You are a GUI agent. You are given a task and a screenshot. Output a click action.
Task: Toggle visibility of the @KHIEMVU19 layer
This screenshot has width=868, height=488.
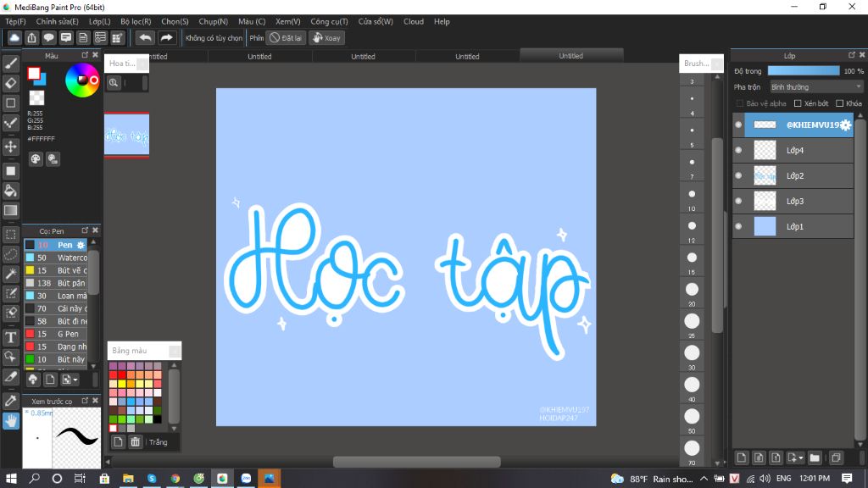tap(738, 125)
